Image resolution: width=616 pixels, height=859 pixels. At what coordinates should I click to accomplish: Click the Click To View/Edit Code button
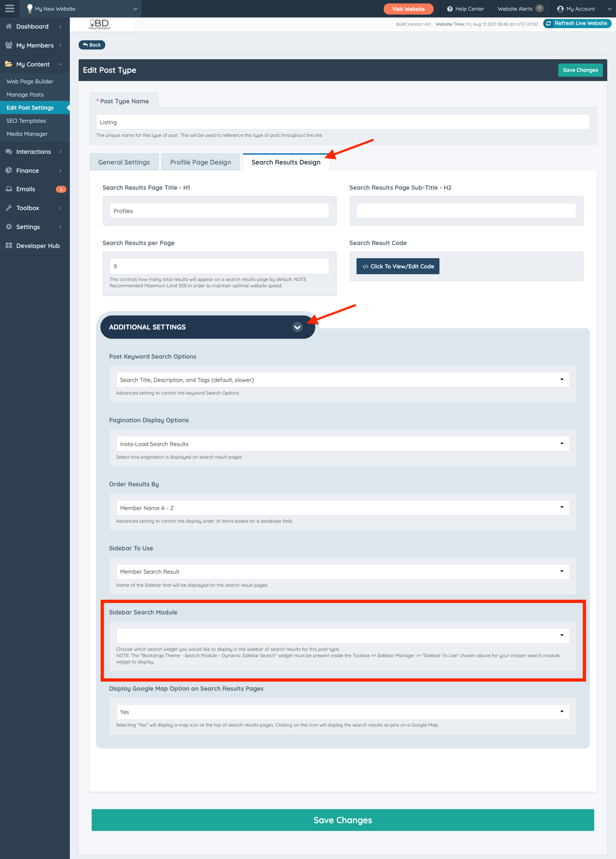[397, 266]
